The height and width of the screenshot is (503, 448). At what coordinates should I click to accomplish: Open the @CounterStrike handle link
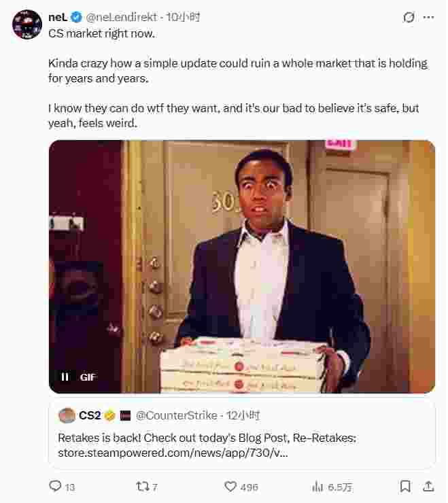177,415
